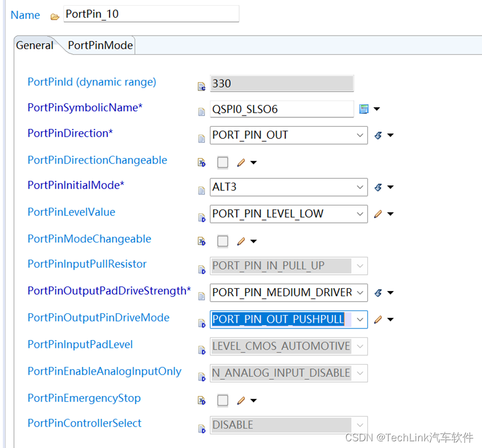Expand the arrow menu next to PortPinDirection refresh

(x=390, y=135)
